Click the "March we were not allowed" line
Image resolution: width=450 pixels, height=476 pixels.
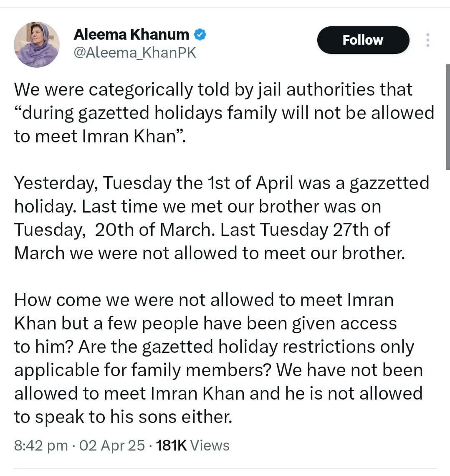pos(210,253)
